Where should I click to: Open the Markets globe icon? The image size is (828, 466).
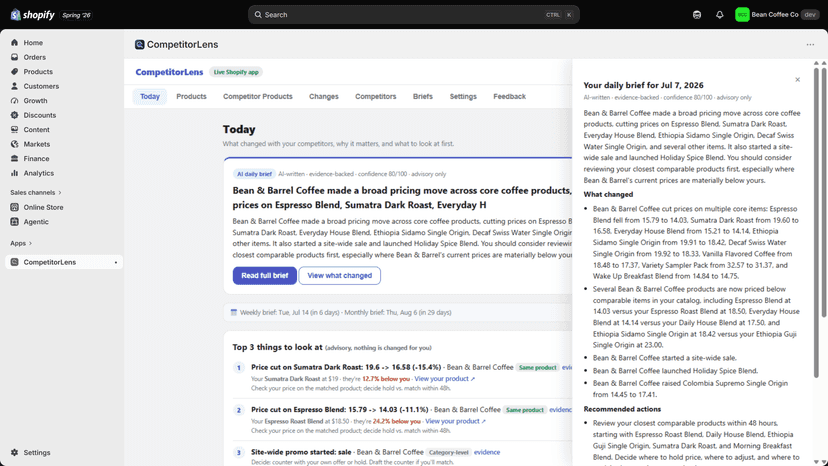(14, 144)
